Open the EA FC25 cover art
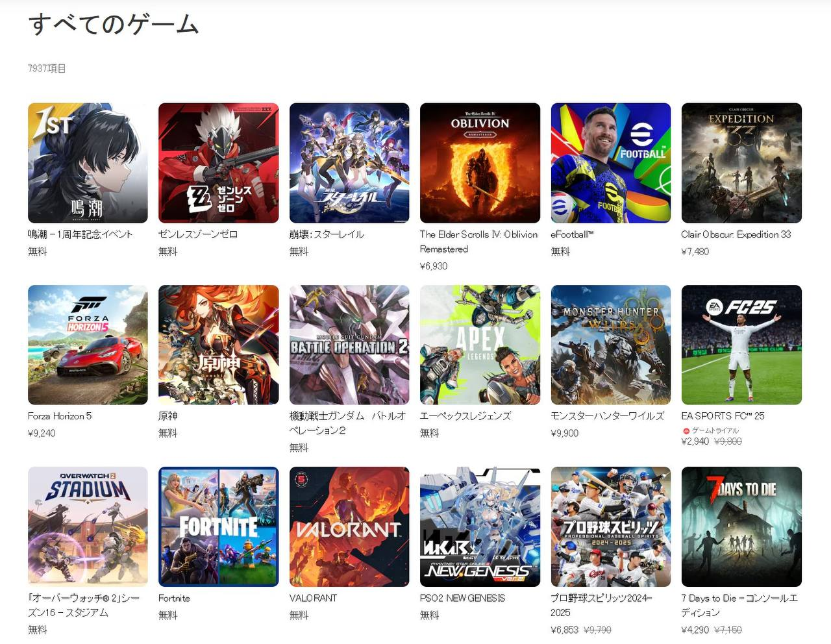Viewport: 831px width, 644px height. 741,345
